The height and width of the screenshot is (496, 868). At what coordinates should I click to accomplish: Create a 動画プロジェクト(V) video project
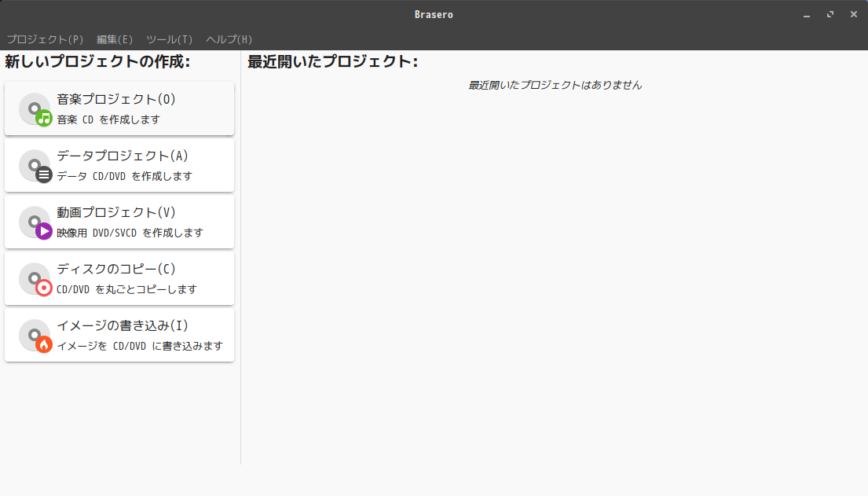(x=119, y=222)
